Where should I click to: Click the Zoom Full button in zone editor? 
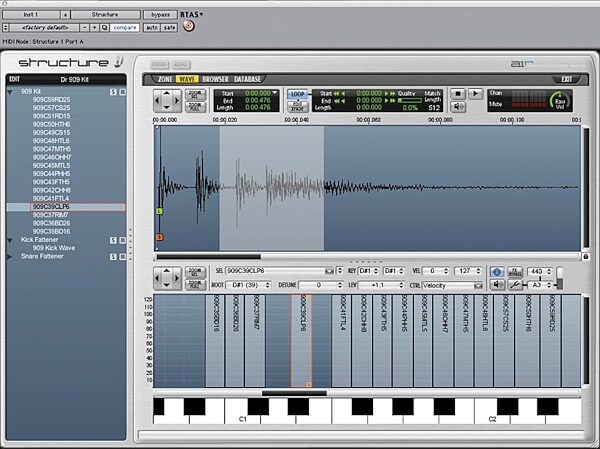[195, 284]
